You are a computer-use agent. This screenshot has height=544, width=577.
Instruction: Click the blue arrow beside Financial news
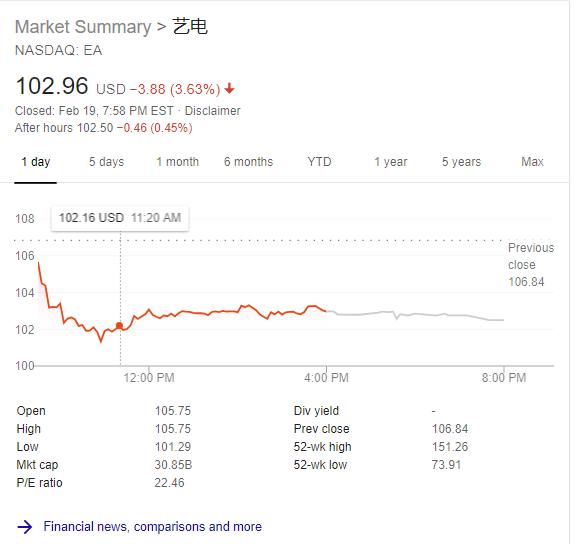coord(25,527)
